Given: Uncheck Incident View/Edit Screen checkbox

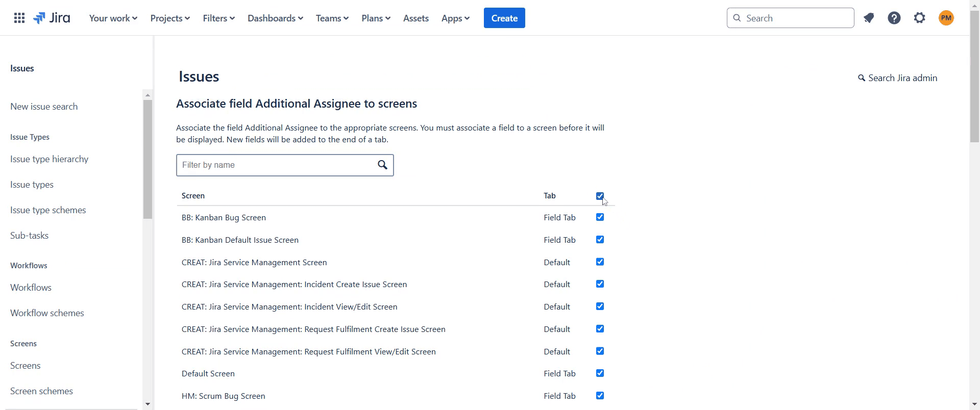Looking at the screenshot, I should pos(600,306).
